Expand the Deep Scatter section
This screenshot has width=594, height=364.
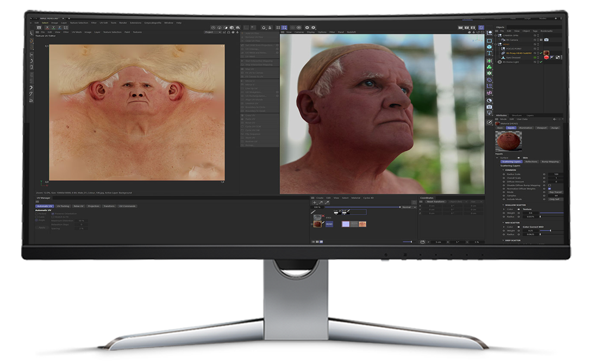click(x=503, y=241)
